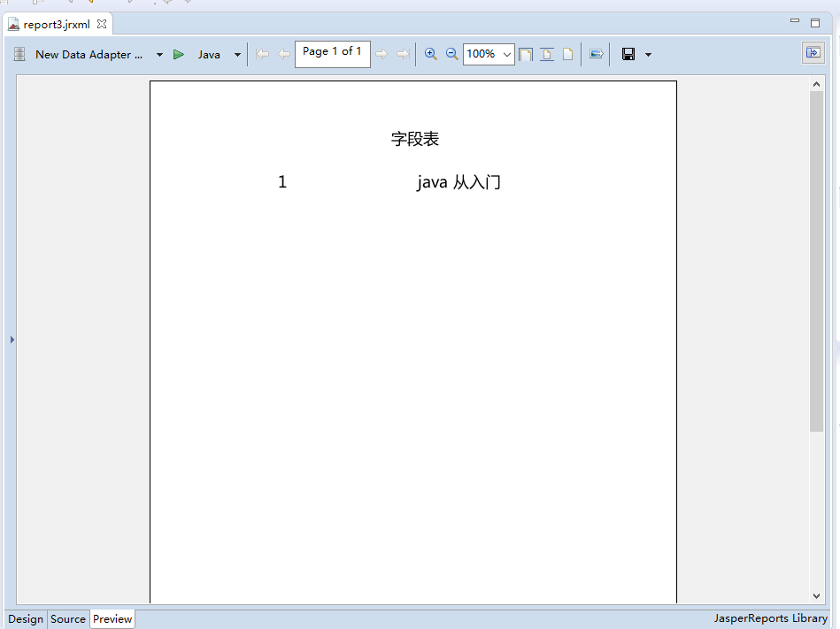Zoom out with the magnifier minus icon
Image resolution: width=840 pixels, height=629 pixels.
[451, 54]
